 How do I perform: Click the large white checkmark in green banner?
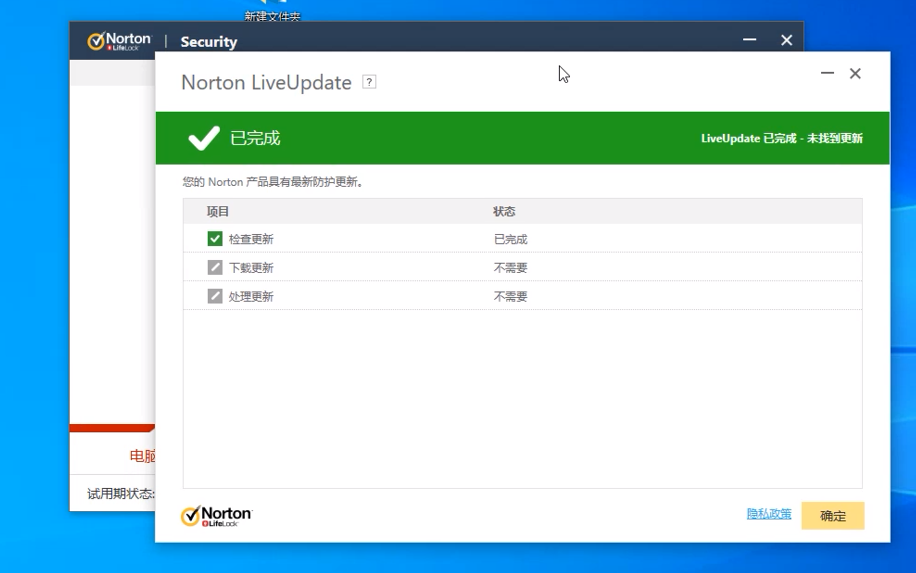(x=204, y=138)
